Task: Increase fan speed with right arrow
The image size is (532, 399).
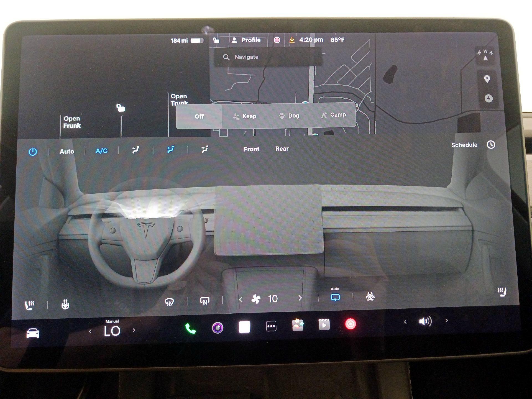Action: click(300, 298)
